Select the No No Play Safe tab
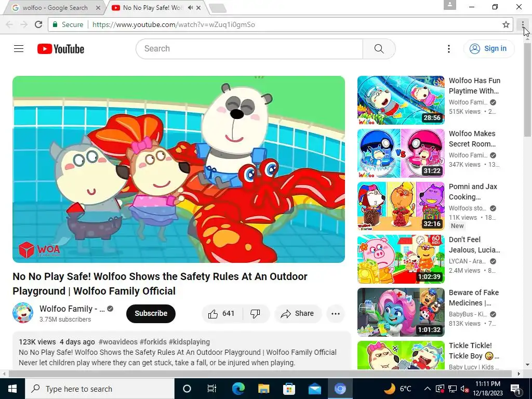This screenshot has height=399, width=532. point(153,7)
